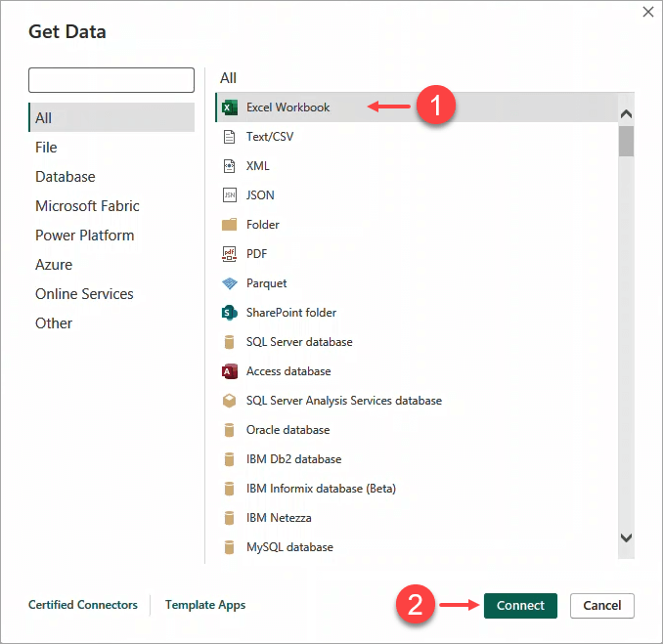Select Folder label in list
This screenshot has height=644, width=663.
(x=263, y=225)
